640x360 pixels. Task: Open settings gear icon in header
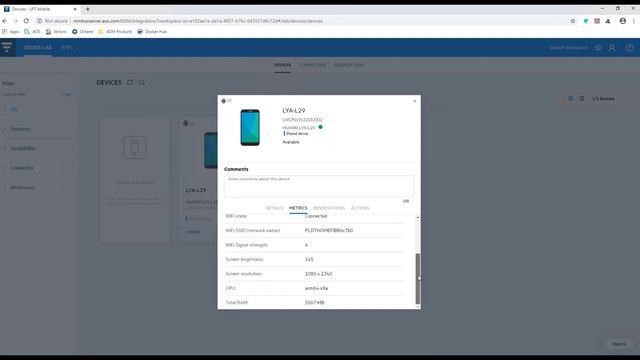point(598,48)
